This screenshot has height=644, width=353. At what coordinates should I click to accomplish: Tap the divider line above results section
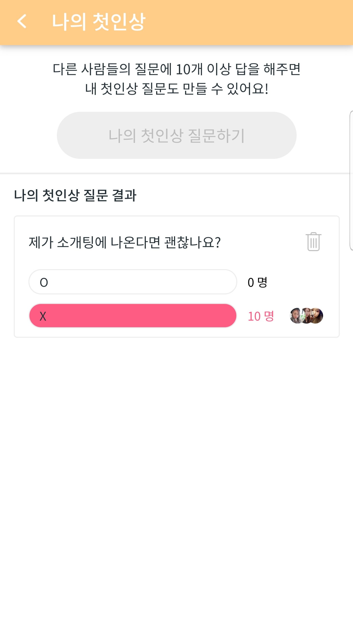tap(175, 173)
